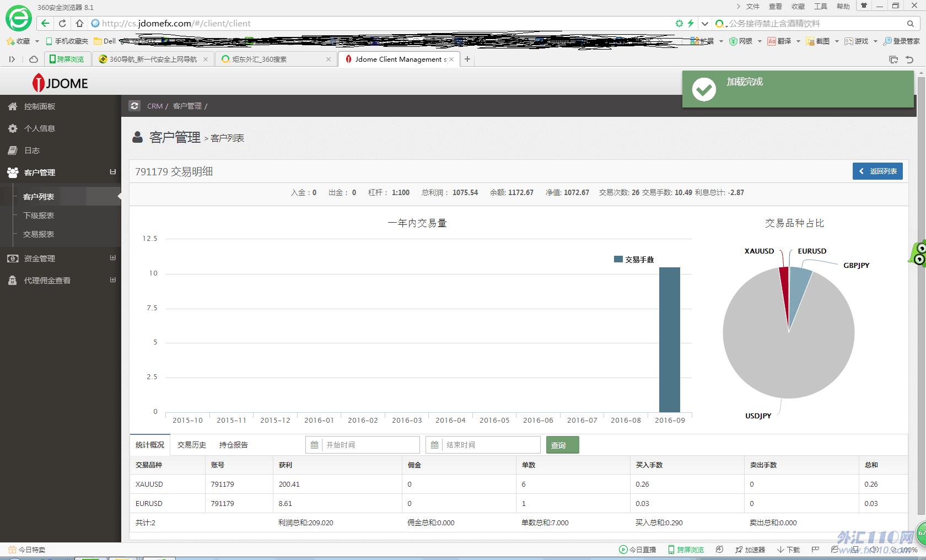Viewport: 926px width, 560px height.
Task: Show the sidebar via tab-strip arrow icon
Action: [x=12, y=59]
